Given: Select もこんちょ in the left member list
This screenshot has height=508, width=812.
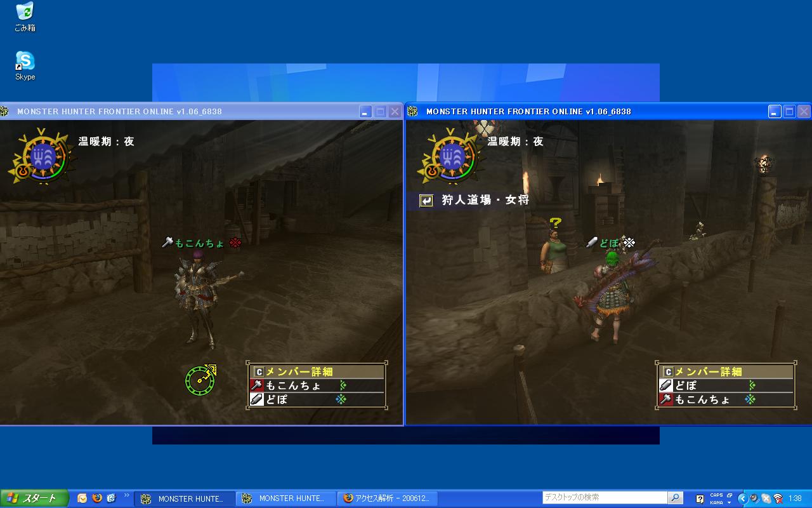Looking at the screenshot, I should (317, 385).
